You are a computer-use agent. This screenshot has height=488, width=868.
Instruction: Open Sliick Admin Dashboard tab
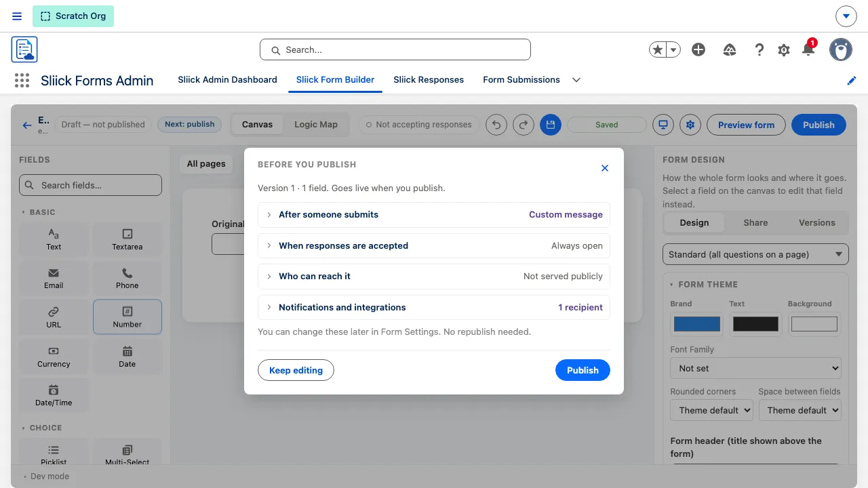[227, 80]
